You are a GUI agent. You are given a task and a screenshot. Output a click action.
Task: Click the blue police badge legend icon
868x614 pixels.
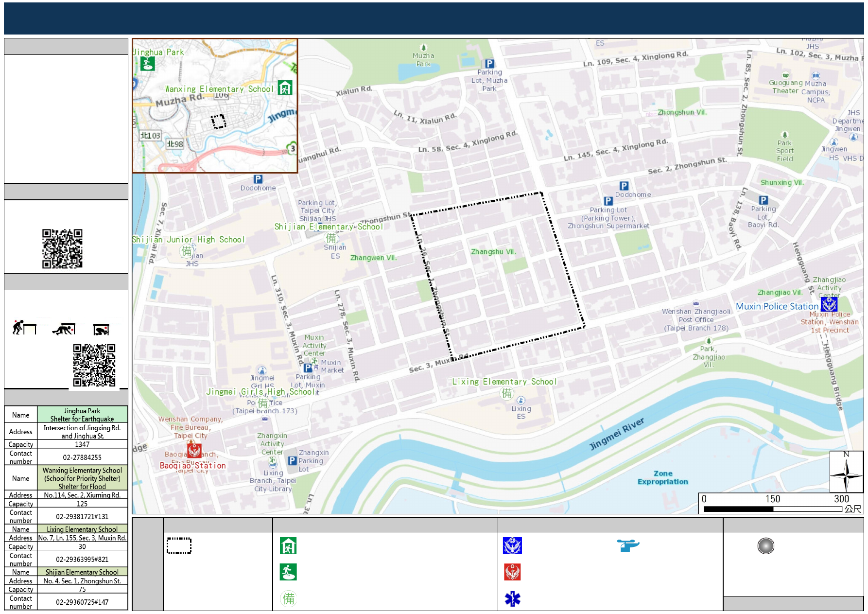512,546
